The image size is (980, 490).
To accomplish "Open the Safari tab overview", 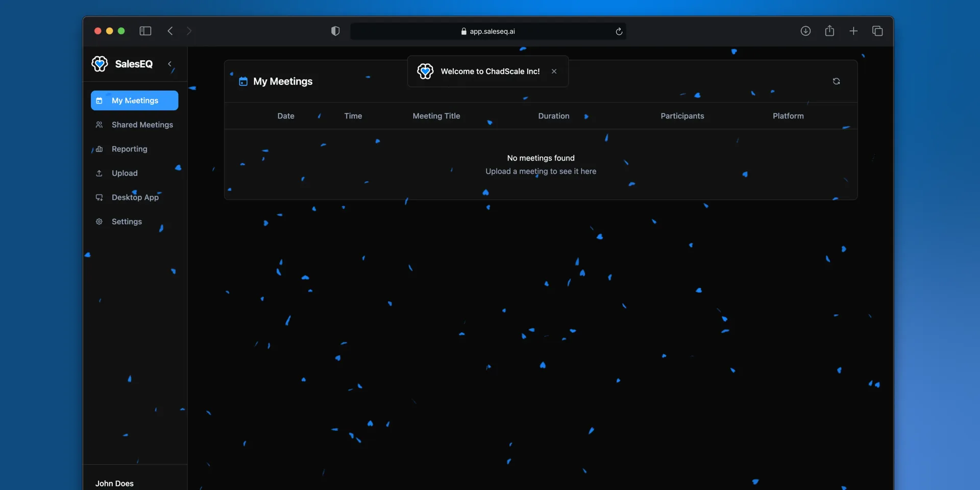I will click(x=877, y=31).
